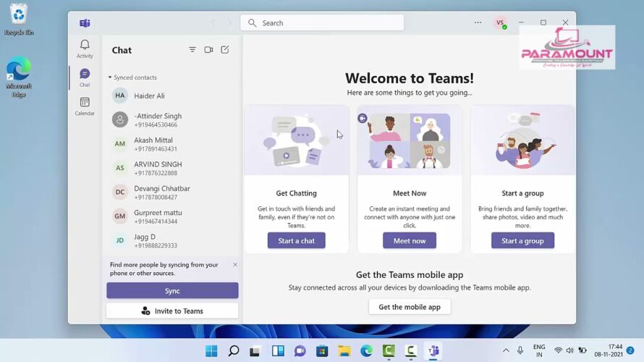
Task: Dismiss the sync suggestion banner
Action: 235,264
